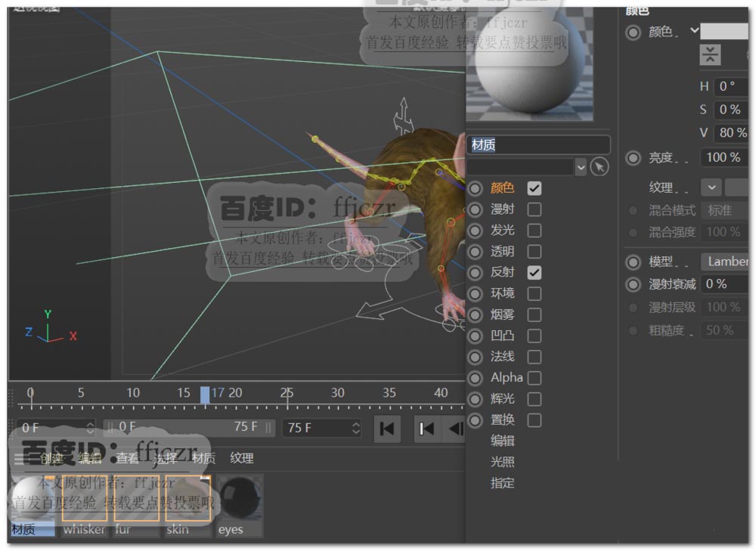Open the 纹理 menu in material manager

[242, 459]
